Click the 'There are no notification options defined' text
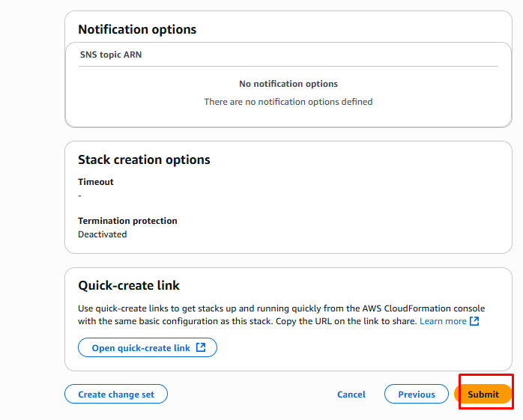This screenshot has height=420, width=523. point(288,102)
